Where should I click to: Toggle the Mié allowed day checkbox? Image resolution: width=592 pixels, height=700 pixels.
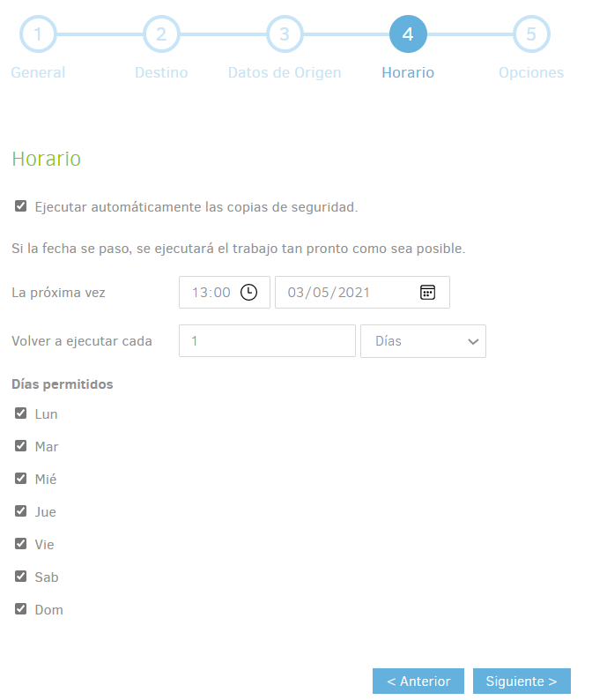point(21,478)
